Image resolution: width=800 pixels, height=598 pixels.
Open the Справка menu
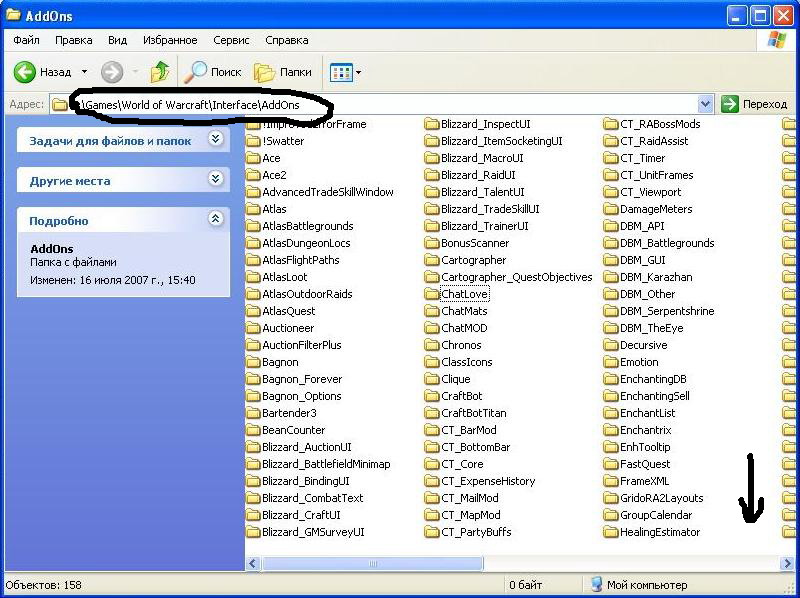tap(287, 40)
